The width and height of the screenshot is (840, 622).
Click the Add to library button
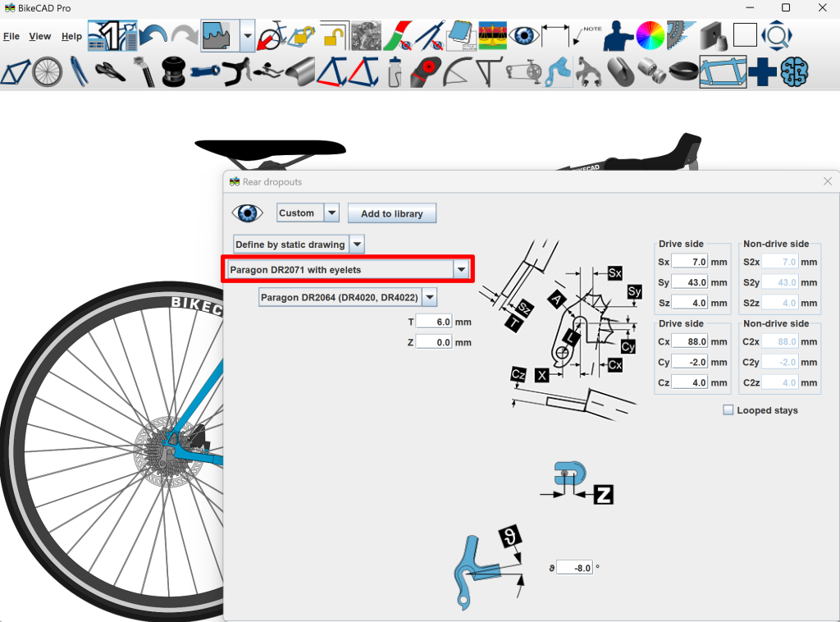(391, 213)
